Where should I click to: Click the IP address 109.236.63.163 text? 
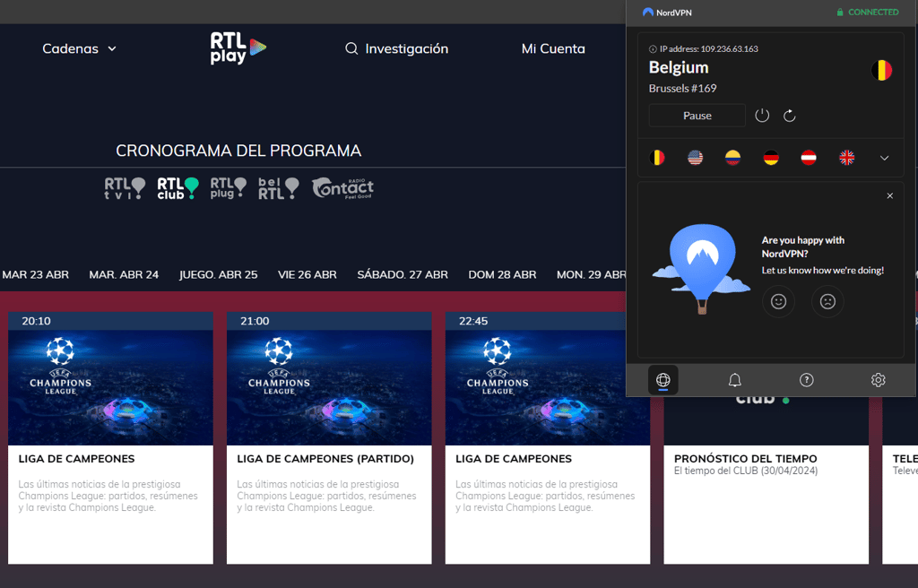709,49
